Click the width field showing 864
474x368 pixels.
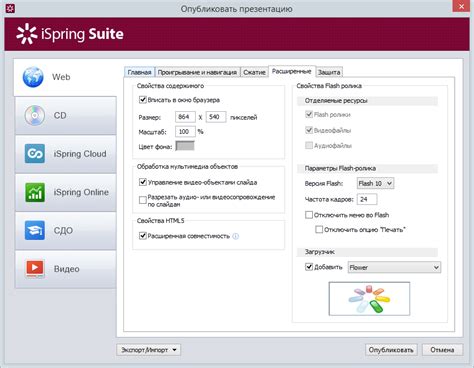(185, 117)
